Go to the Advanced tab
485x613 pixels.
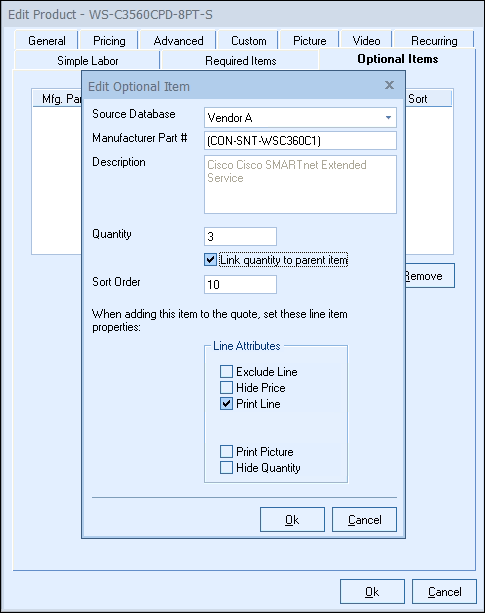(178, 41)
